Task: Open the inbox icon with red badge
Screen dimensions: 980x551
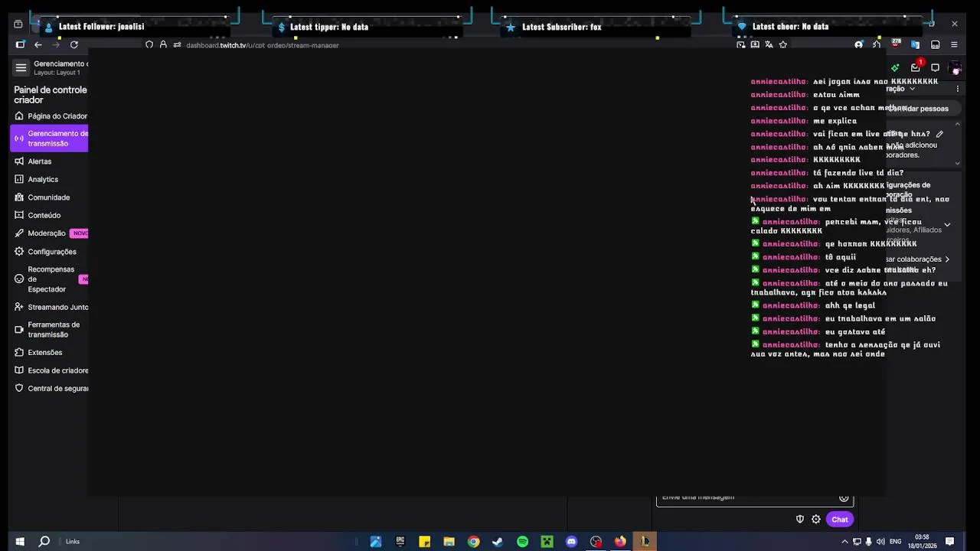Action: (x=916, y=67)
